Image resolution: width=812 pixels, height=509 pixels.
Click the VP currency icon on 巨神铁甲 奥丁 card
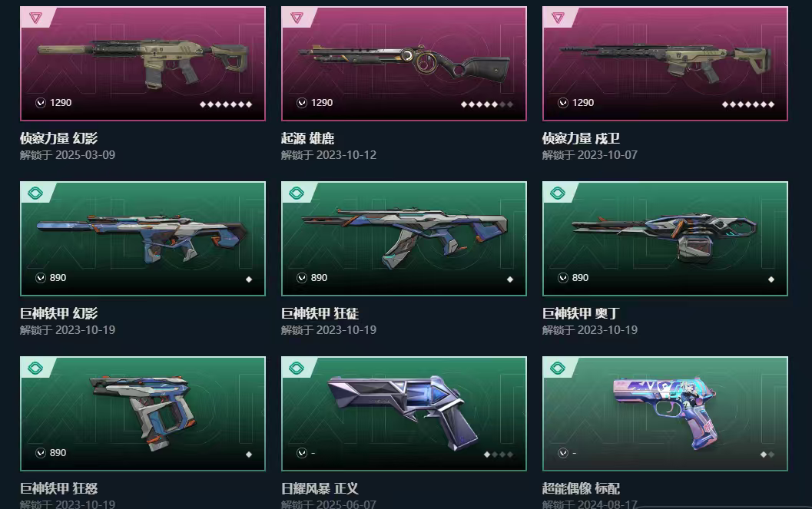coord(563,278)
